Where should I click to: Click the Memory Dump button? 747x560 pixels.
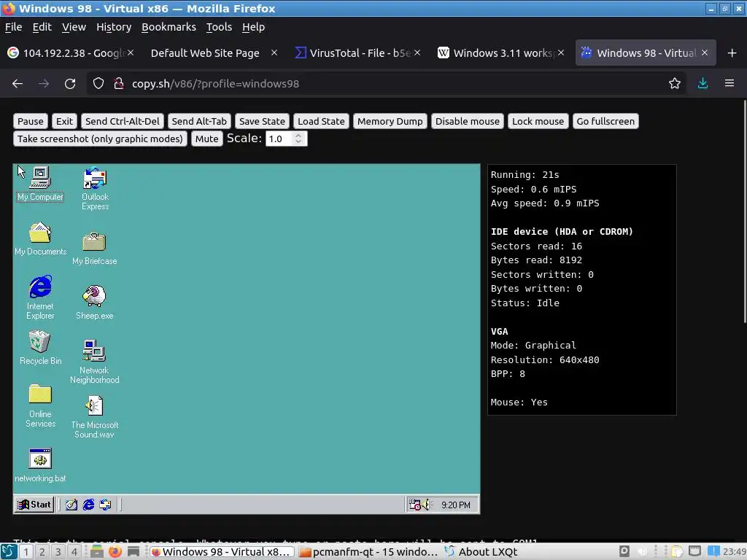pyautogui.click(x=390, y=122)
